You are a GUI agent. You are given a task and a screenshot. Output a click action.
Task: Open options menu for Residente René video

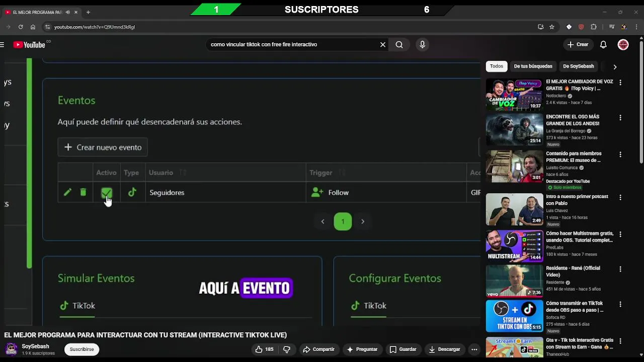coord(620,269)
